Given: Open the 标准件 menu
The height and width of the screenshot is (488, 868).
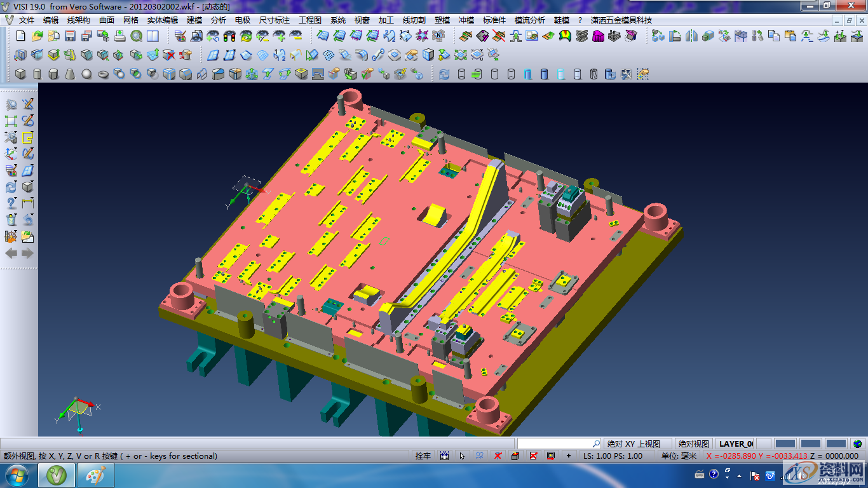Looking at the screenshot, I should pyautogui.click(x=494, y=20).
